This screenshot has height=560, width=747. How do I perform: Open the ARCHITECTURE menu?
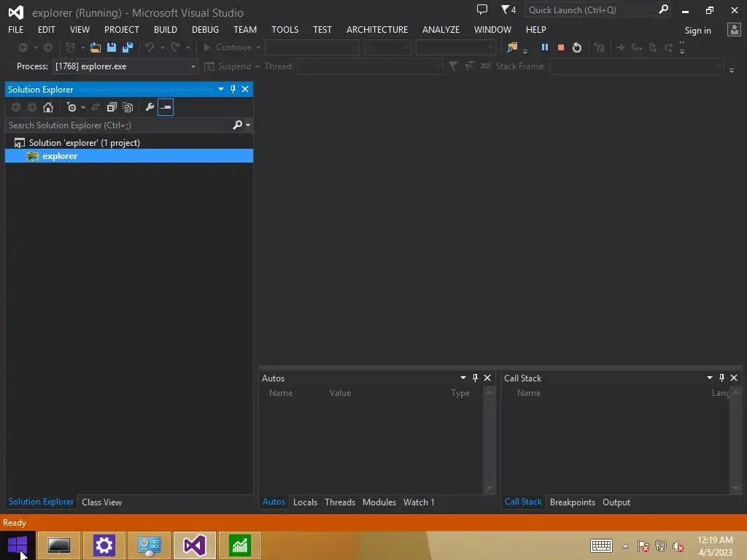pyautogui.click(x=377, y=29)
